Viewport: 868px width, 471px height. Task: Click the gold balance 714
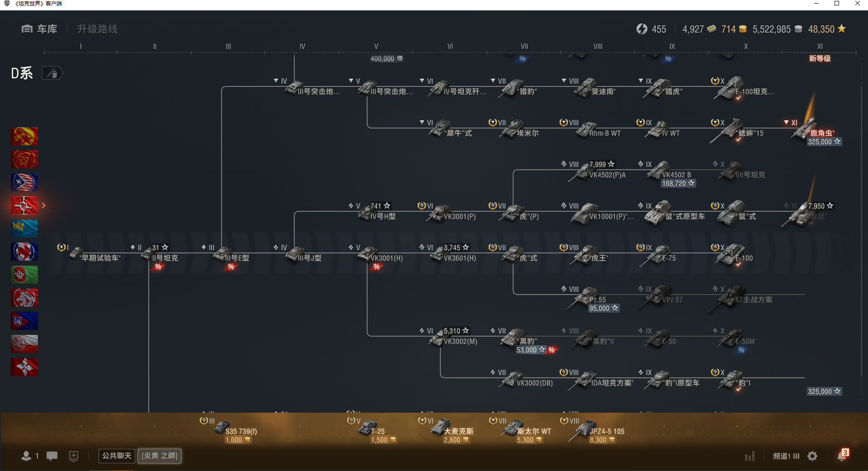click(x=734, y=29)
